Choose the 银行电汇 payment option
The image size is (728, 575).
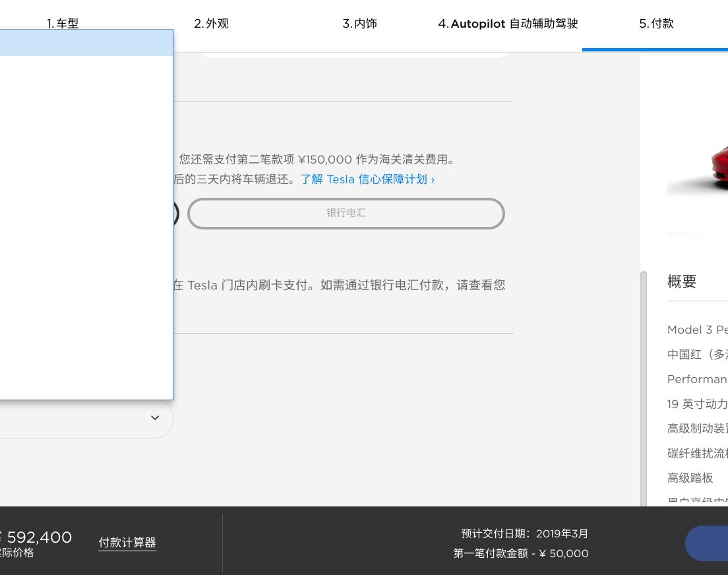pyautogui.click(x=346, y=213)
